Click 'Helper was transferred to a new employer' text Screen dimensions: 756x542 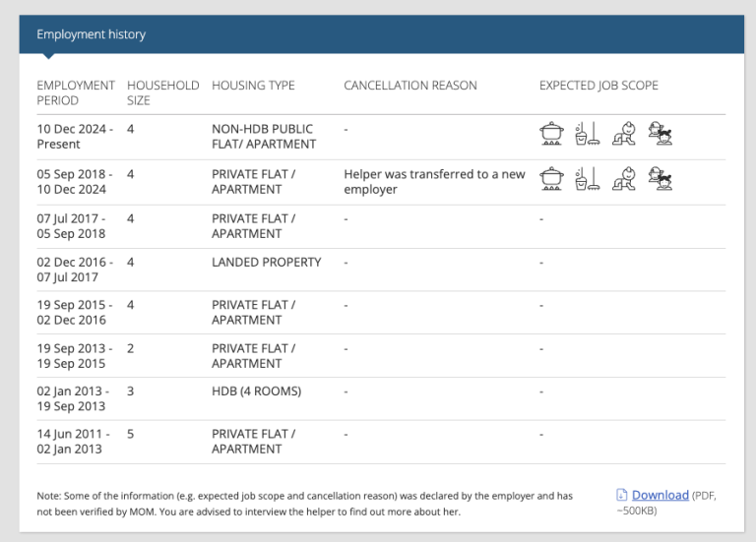434,182
